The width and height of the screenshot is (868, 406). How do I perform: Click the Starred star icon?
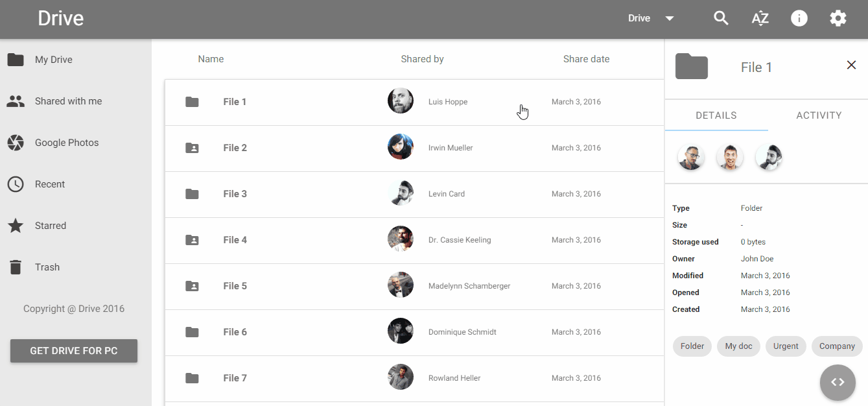(x=16, y=226)
